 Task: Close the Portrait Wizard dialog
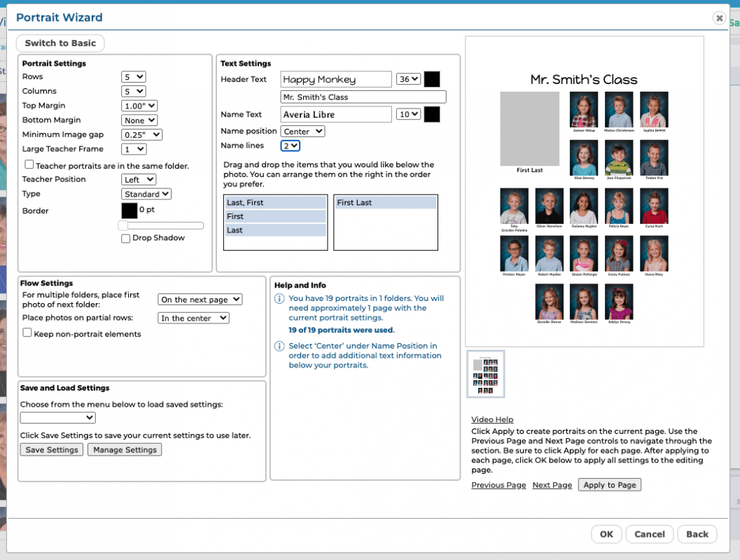coord(719,18)
